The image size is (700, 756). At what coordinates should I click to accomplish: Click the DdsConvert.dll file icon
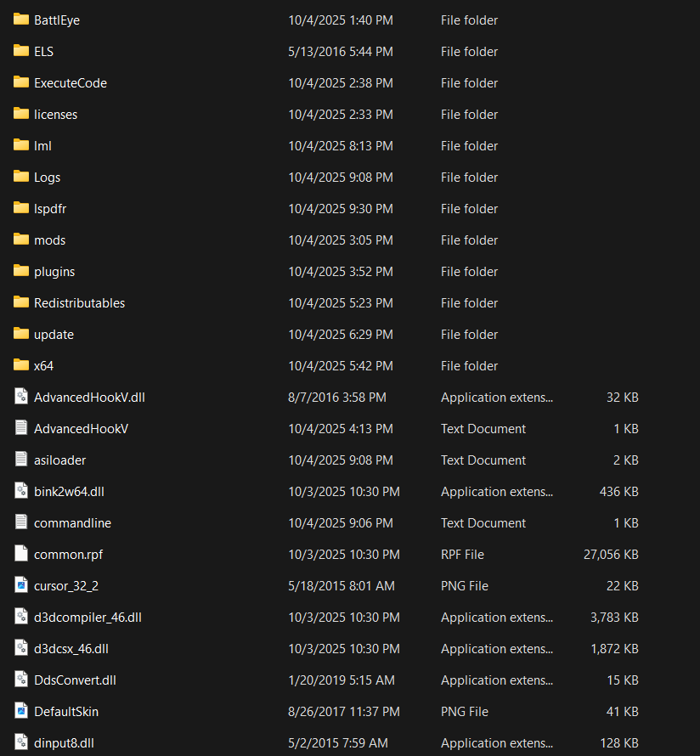tap(20, 680)
